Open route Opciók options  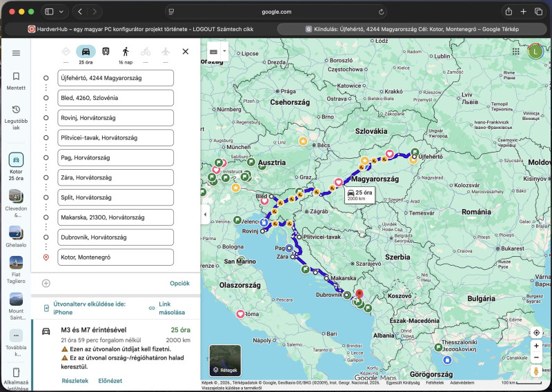(x=179, y=283)
